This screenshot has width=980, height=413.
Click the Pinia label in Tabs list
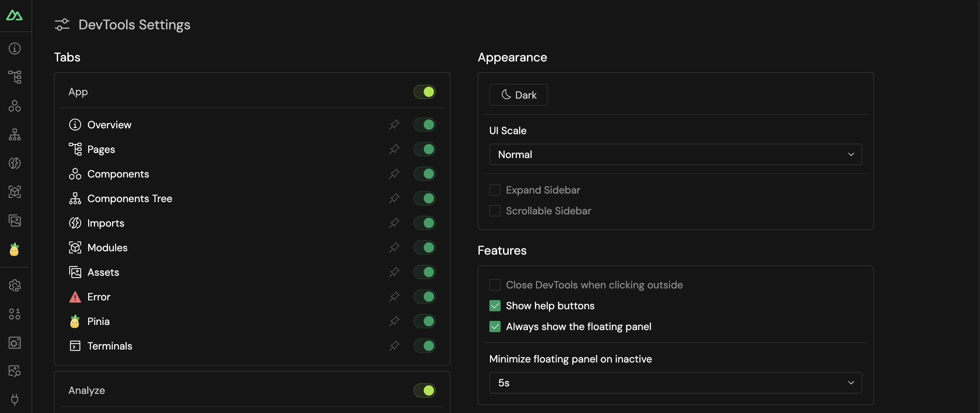(98, 321)
